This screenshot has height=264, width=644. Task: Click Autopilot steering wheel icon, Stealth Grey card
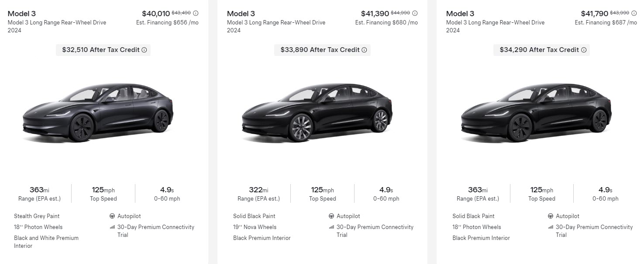pos(112,216)
